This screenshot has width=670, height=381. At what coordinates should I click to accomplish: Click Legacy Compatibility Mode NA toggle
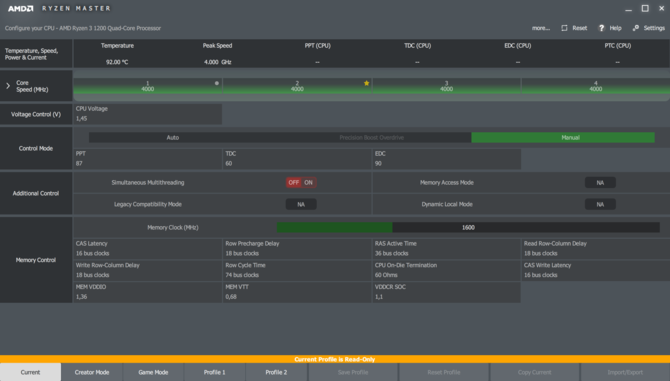click(301, 204)
